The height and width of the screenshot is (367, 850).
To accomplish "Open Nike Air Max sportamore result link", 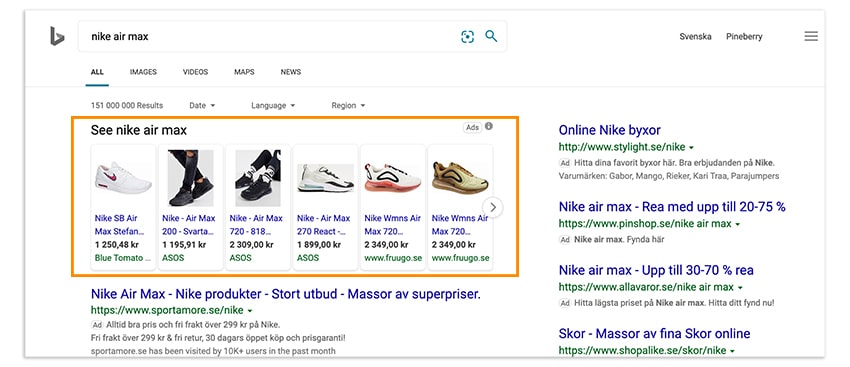I will click(286, 294).
